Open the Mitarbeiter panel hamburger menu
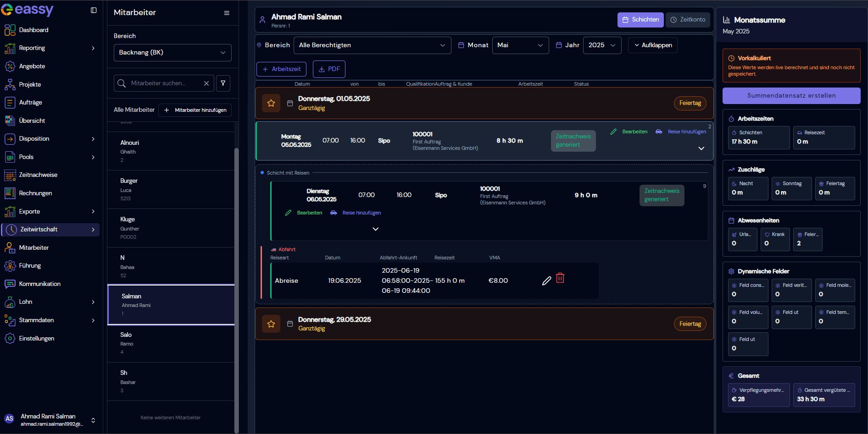The width and height of the screenshot is (868, 434). click(x=227, y=13)
